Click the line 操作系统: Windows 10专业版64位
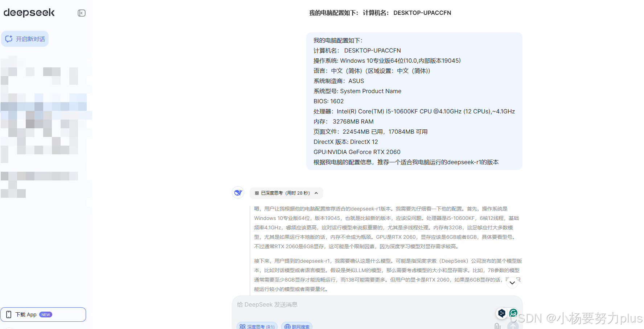This screenshot has height=329, width=644. point(387,61)
